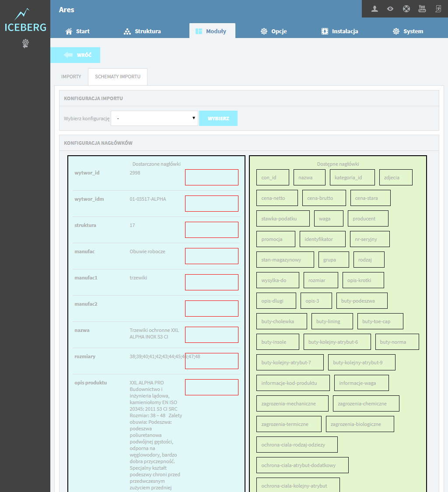
Task: Click the home icon beside Start
Action: [x=69, y=31]
